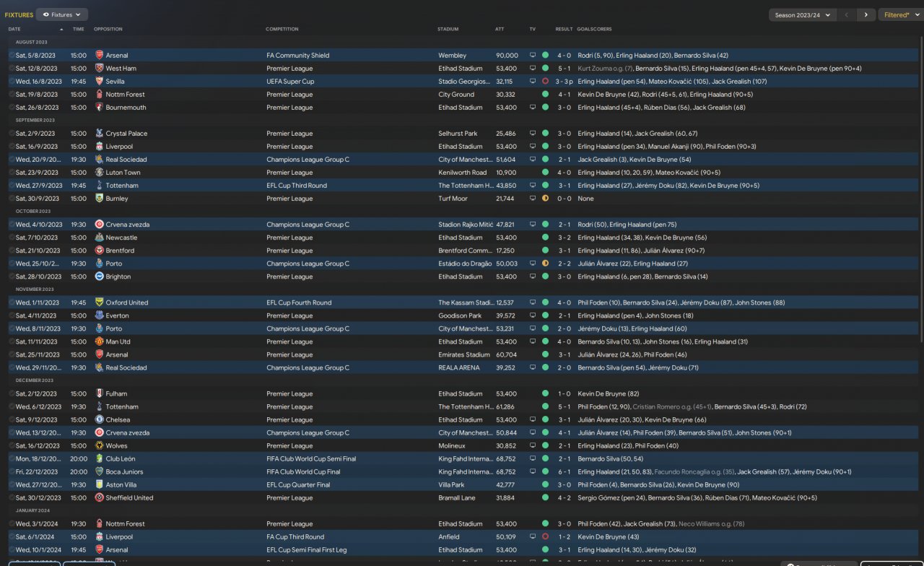924x566 pixels.
Task: Click the Brentford club badge
Action: point(100,250)
